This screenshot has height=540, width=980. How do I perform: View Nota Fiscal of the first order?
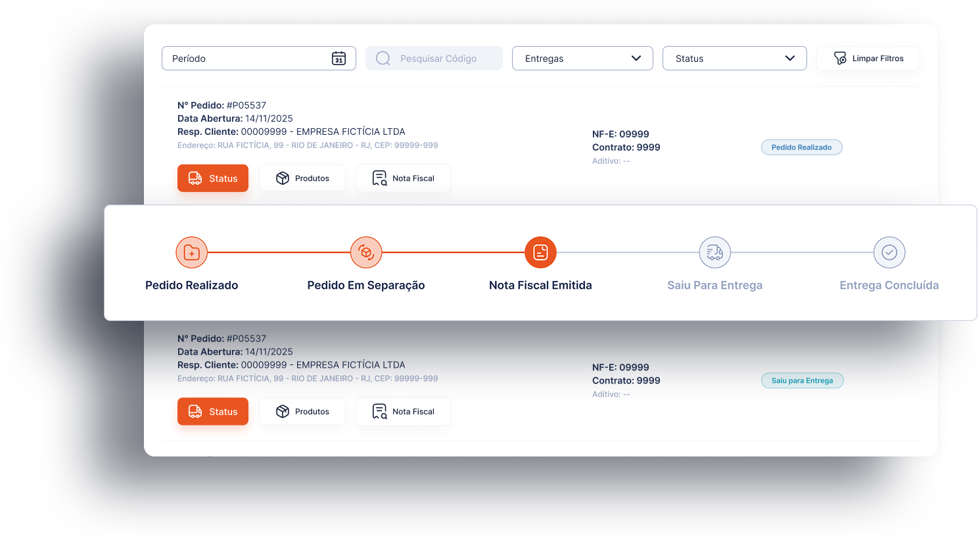(403, 178)
